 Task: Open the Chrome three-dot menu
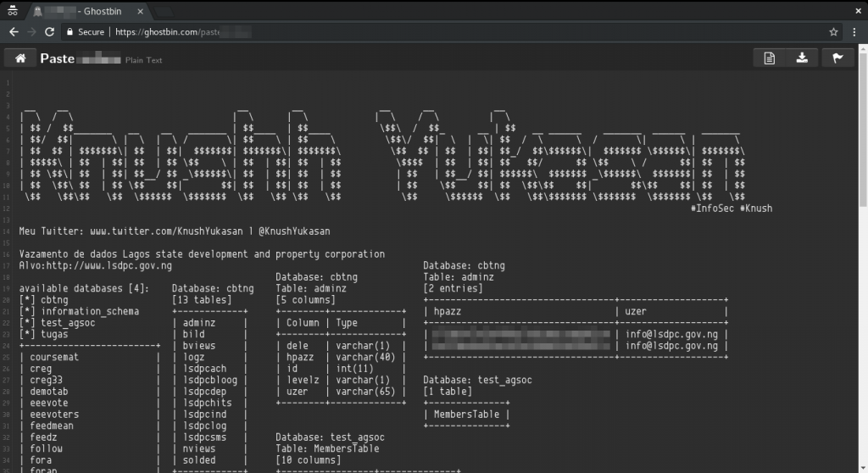click(854, 32)
